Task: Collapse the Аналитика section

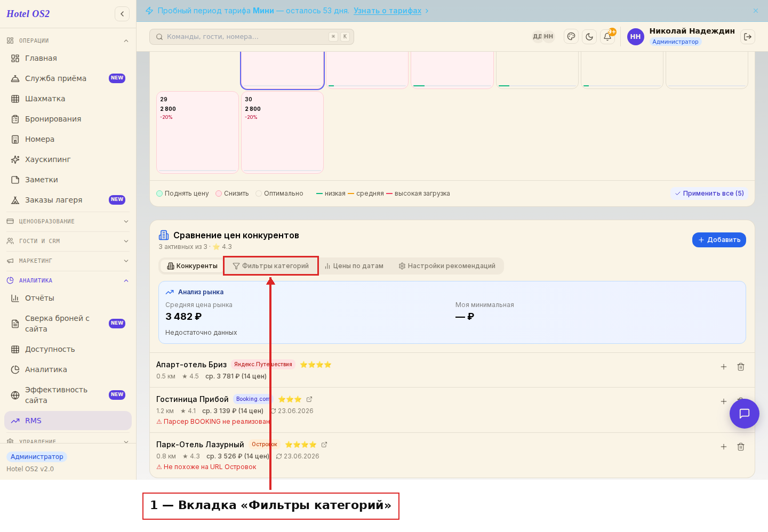Action: pyautogui.click(x=68, y=280)
